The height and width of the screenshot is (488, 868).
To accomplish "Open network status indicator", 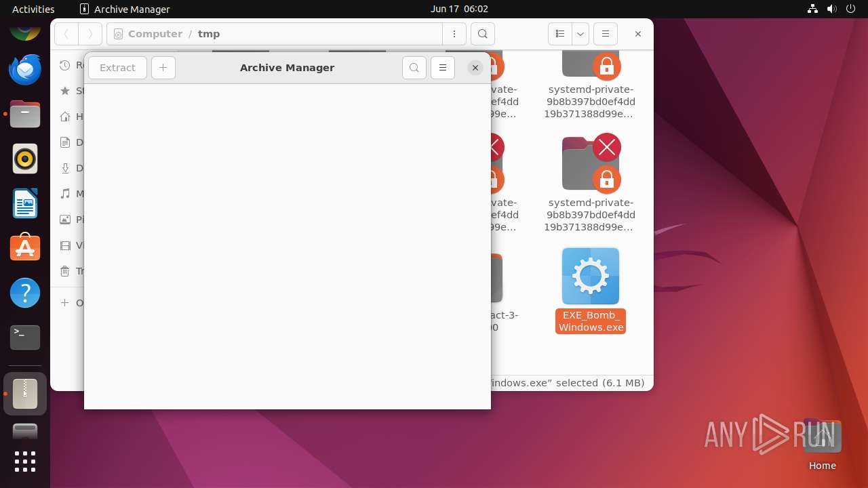I will click(813, 9).
